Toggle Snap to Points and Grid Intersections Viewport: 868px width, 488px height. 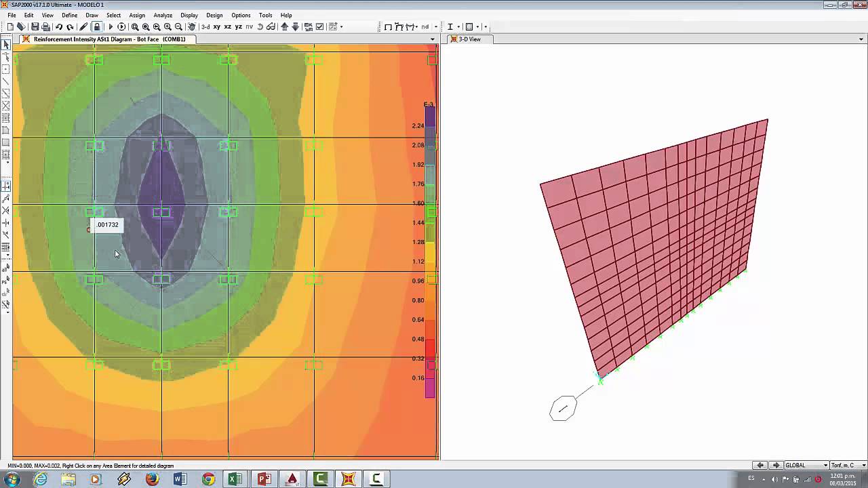point(6,186)
